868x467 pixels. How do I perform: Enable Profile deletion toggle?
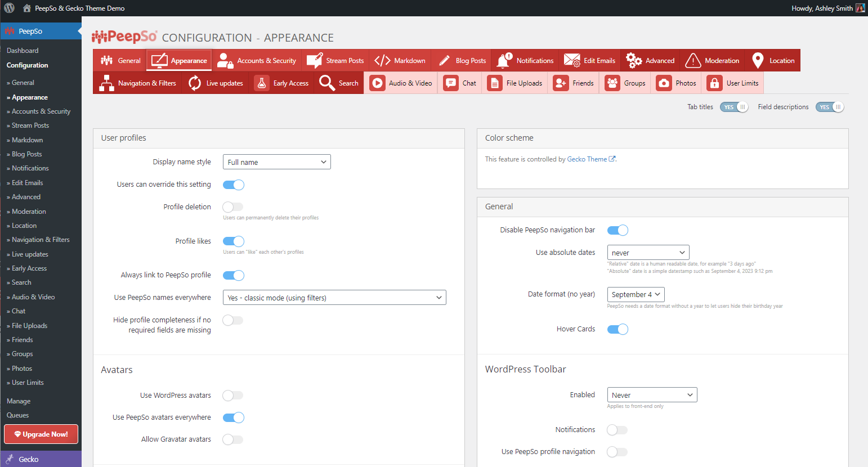click(x=233, y=207)
